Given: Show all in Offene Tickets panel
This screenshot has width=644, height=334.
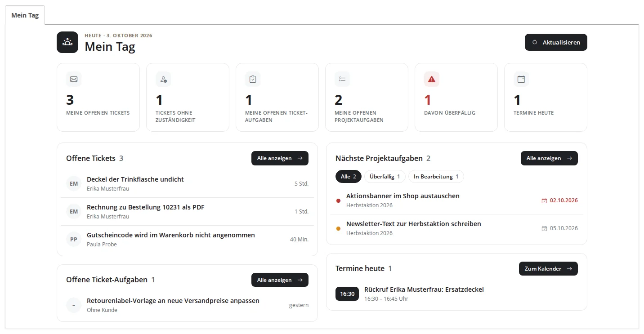Looking at the screenshot, I should point(280,158).
